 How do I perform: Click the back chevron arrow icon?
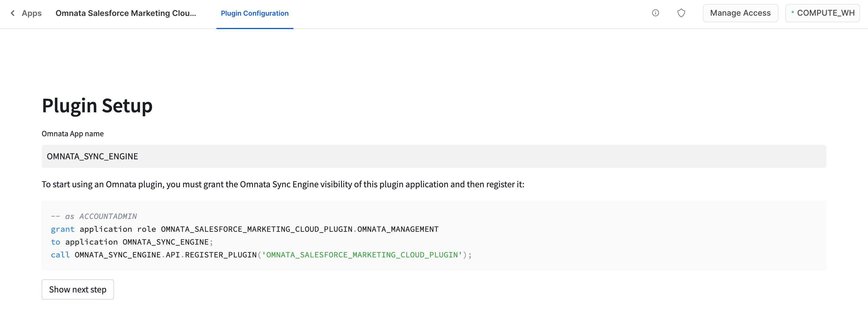pos(13,13)
